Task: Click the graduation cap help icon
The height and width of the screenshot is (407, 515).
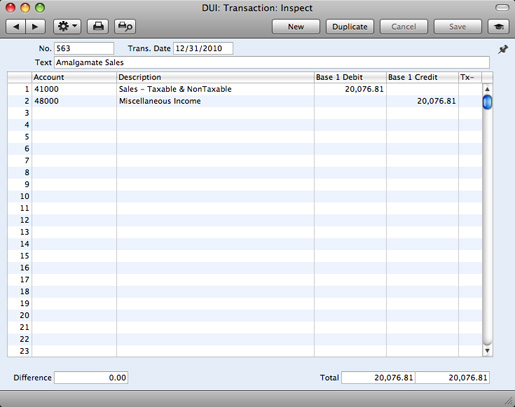Action: click(499, 26)
